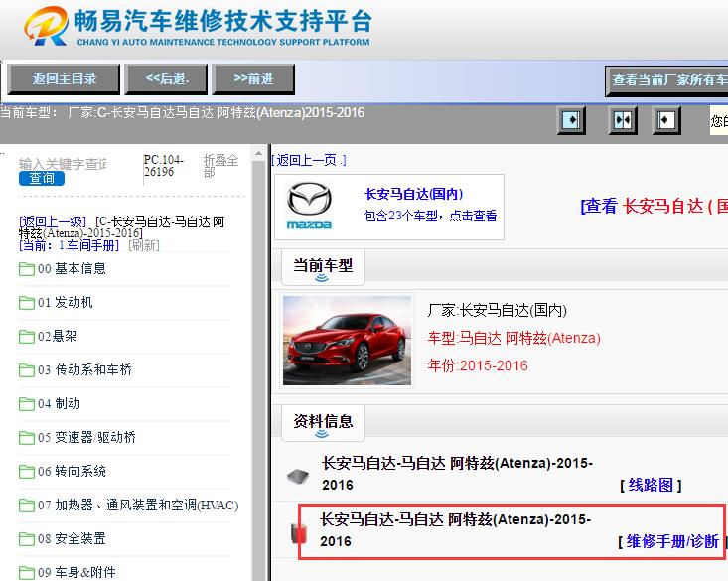This screenshot has height=581, width=728.
Task: Click the 查看 长安马自达 heading link
Action: 654,206
